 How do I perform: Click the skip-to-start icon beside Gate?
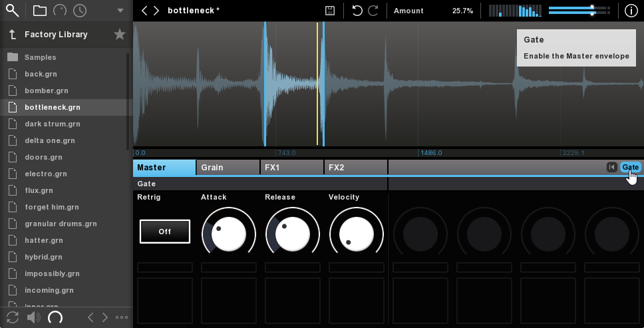[612, 167]
